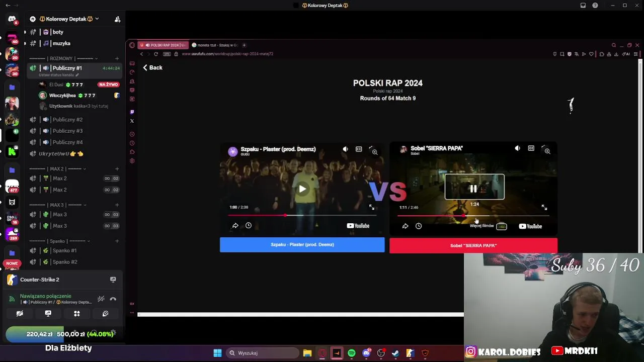644x362 pixels.
Task: Open the Windows Start menu
Action: [217, 353]
